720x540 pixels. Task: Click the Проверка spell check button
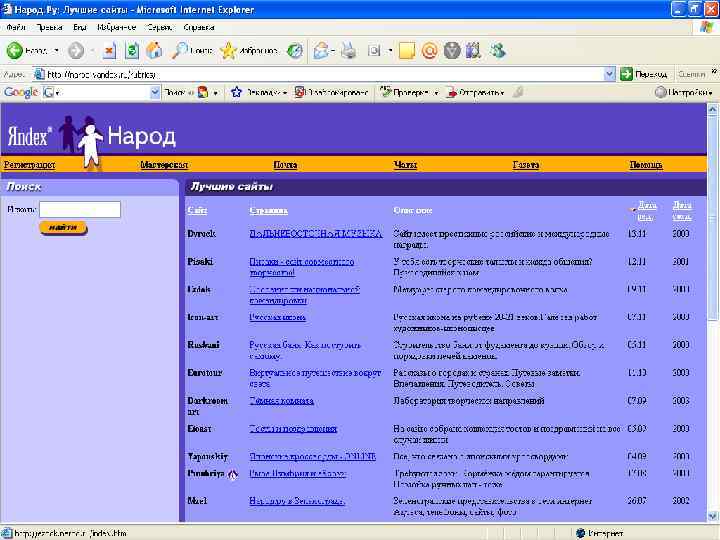coord(404,92)
